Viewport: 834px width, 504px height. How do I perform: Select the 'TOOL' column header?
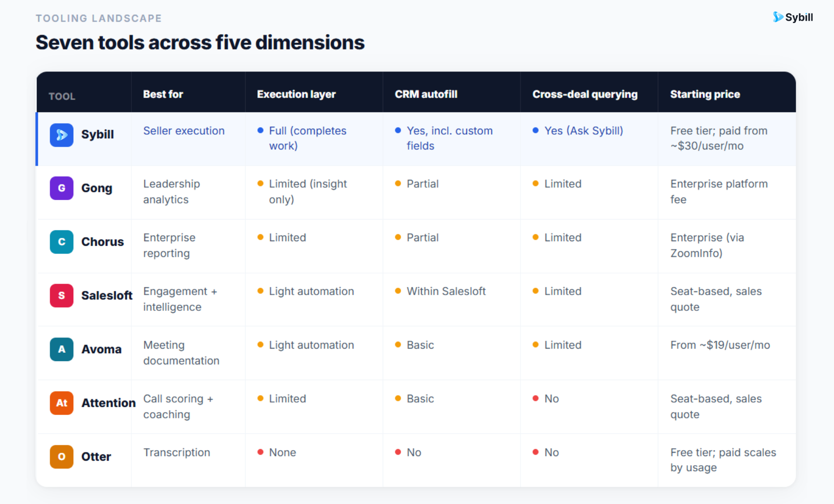click(x=62, y=96)
